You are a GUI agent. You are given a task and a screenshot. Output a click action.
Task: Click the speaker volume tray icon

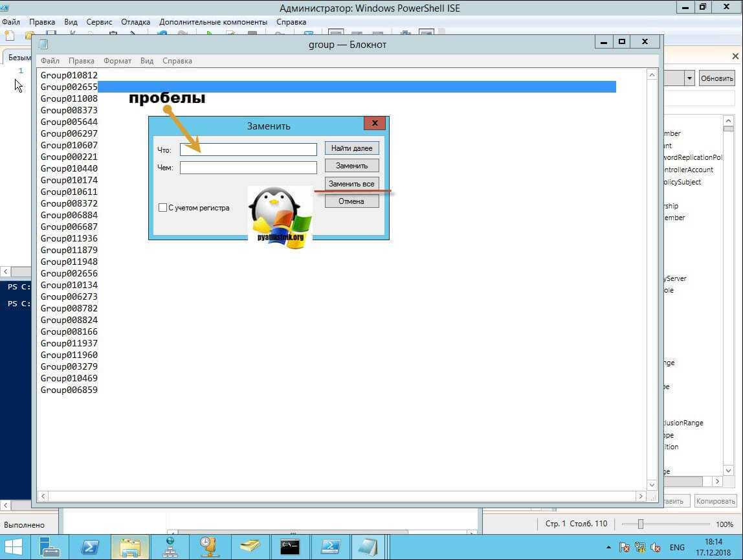tap(655, 548)
